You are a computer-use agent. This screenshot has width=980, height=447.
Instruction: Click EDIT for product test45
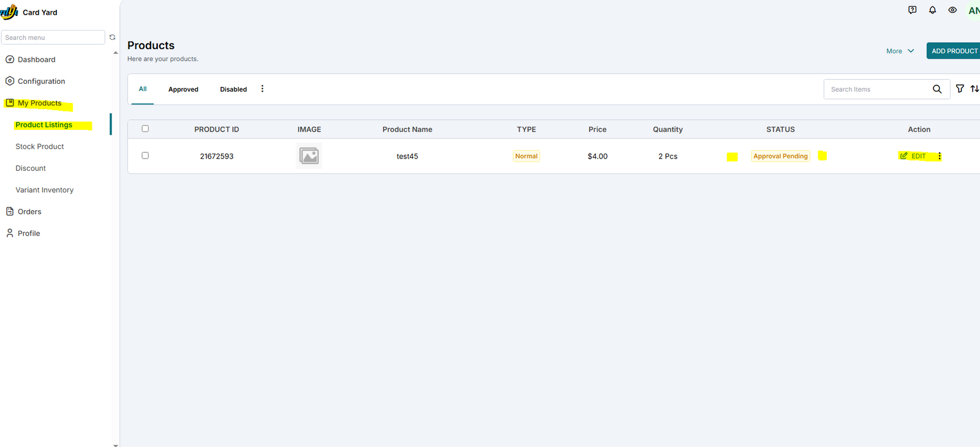click(913, 156)
